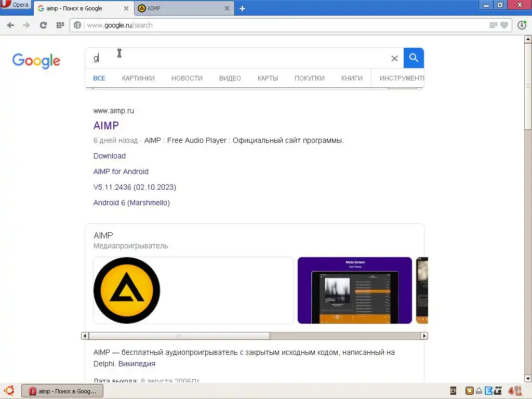The height and width of the screenshot is (399, 532).
Task: Focus the Google search box
Action: 237,58
